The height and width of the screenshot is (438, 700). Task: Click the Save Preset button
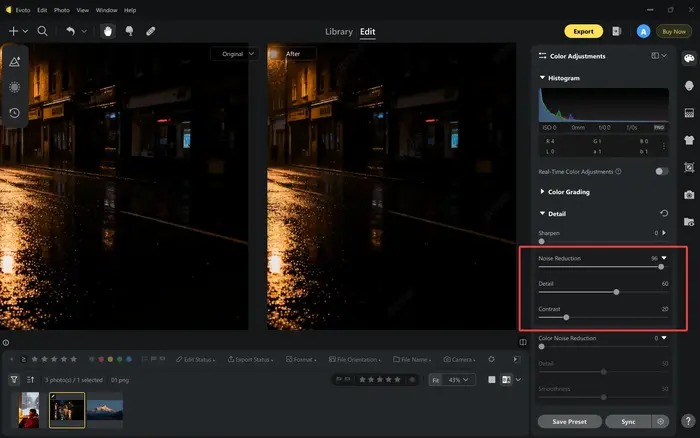point(568,421)
